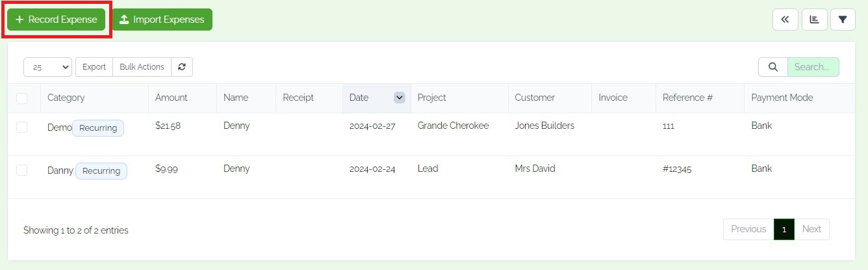Toggle the Date column sort arrow
The width and height of the screenshot is (868, 270).
(x=400, y=98)
